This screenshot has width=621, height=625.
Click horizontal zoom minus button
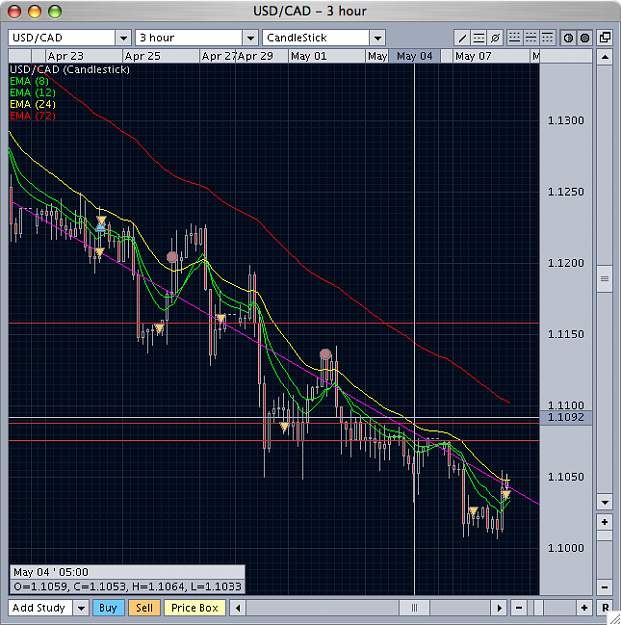[x=519, y=608]
